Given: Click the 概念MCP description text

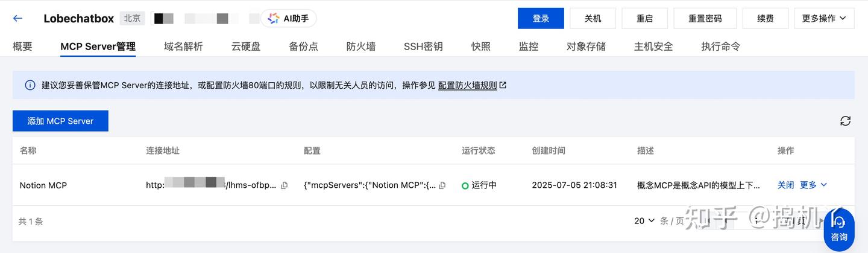Looking at the screenshot, I should pos(699,185).
